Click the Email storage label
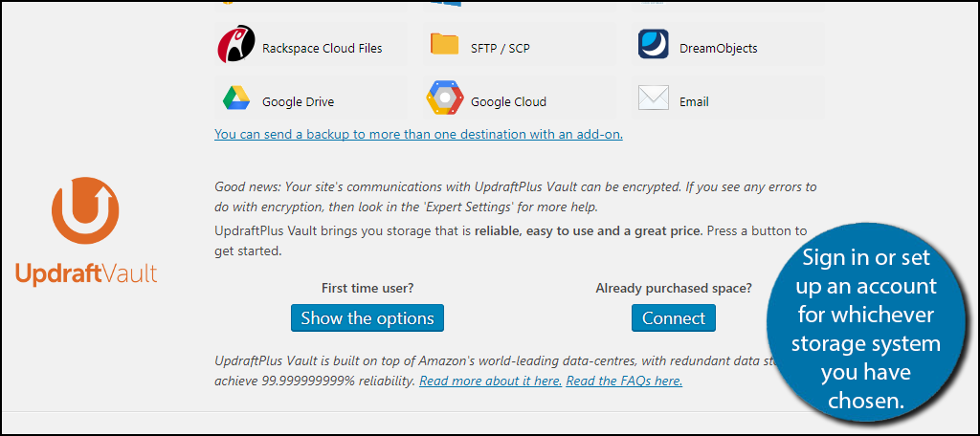Screen dimensions: 980x436 694,101
